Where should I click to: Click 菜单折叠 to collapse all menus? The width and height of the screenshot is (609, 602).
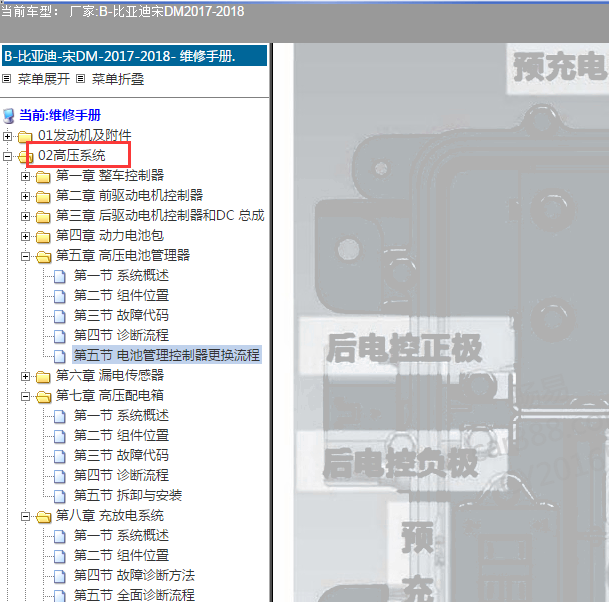point(118,79)
